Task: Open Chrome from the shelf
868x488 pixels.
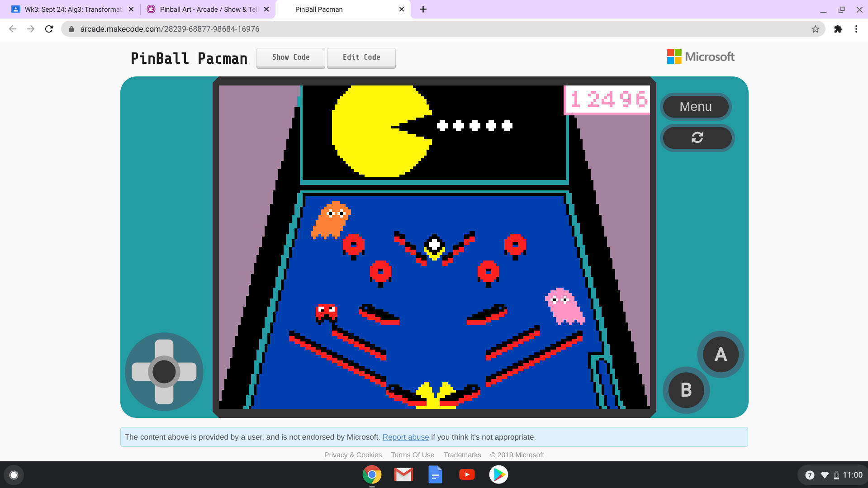Action: coord(372,475)
